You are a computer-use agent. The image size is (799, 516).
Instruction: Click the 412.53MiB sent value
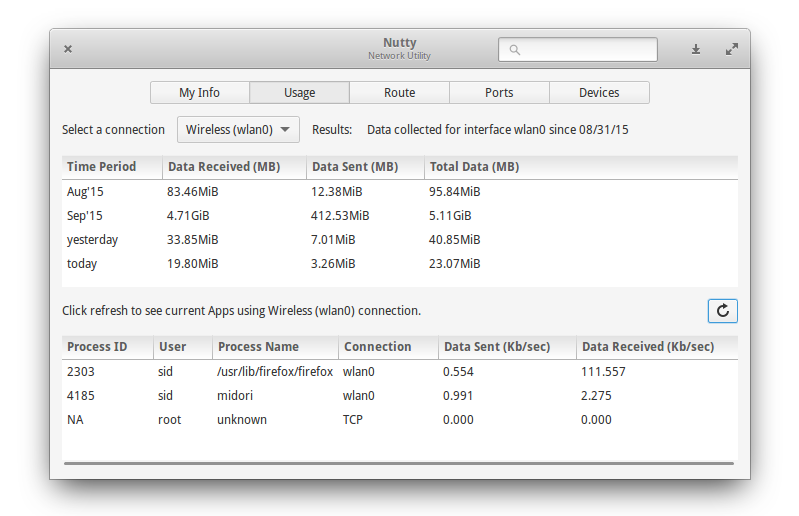click(x=340, y=216)
